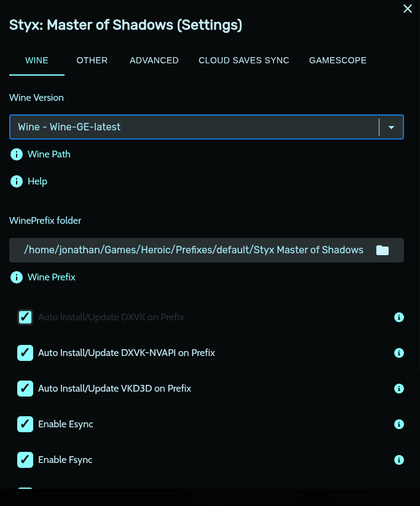
Task: Expand the Wine Prefix info link
Action: [52, 277]
